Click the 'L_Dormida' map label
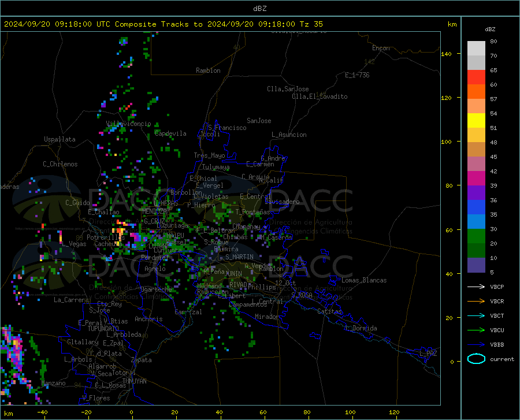The image size is (520, 420). (x=361, y=328)
